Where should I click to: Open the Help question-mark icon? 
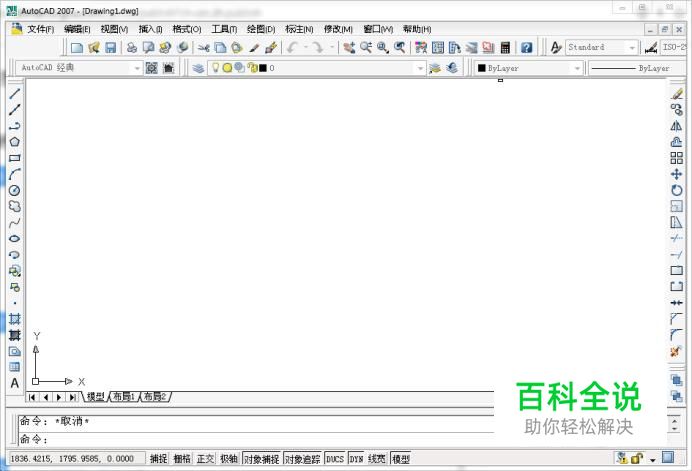click(x=527, y=47)
